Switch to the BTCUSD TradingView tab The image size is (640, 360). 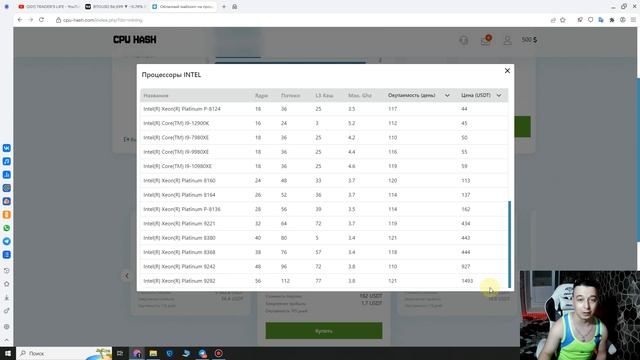click(116, 7)
